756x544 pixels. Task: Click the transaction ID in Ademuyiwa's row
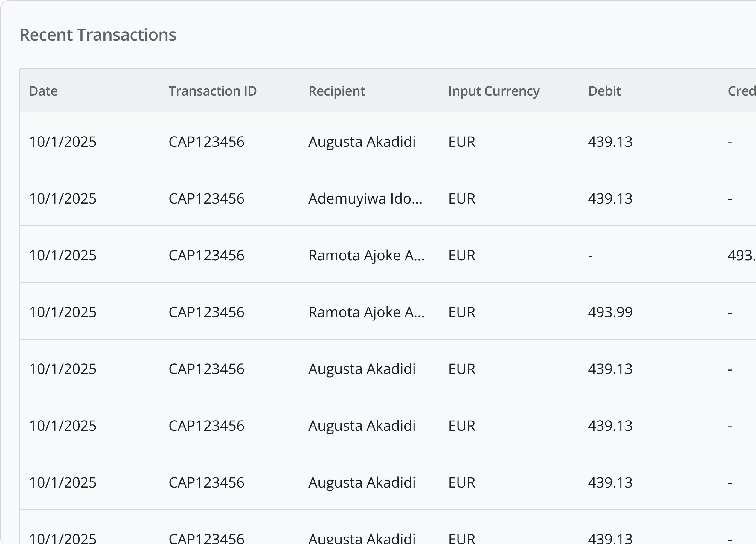tap(206, 198)
